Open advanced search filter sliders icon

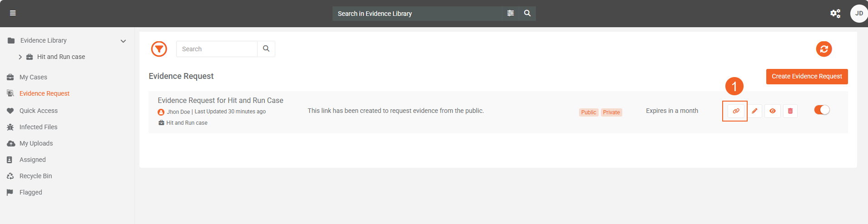(511, 14)
